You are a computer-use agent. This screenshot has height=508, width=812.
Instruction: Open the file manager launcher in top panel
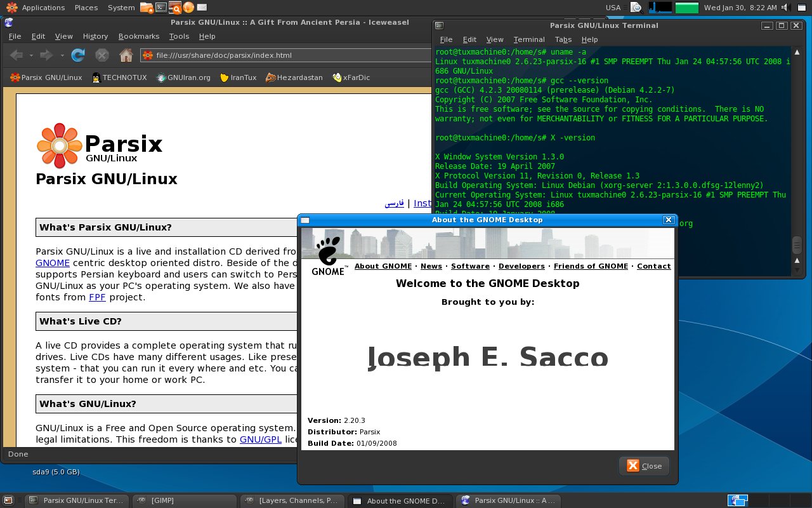pyautogui.click(x=147, y=8)
